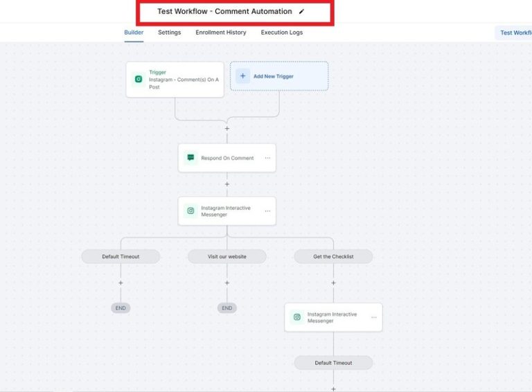Image resolution: width=532 pixels, height=392 pixels.
Task: Open options menu of lower Instagram Interactive Messenger
Action: [373, 317]
